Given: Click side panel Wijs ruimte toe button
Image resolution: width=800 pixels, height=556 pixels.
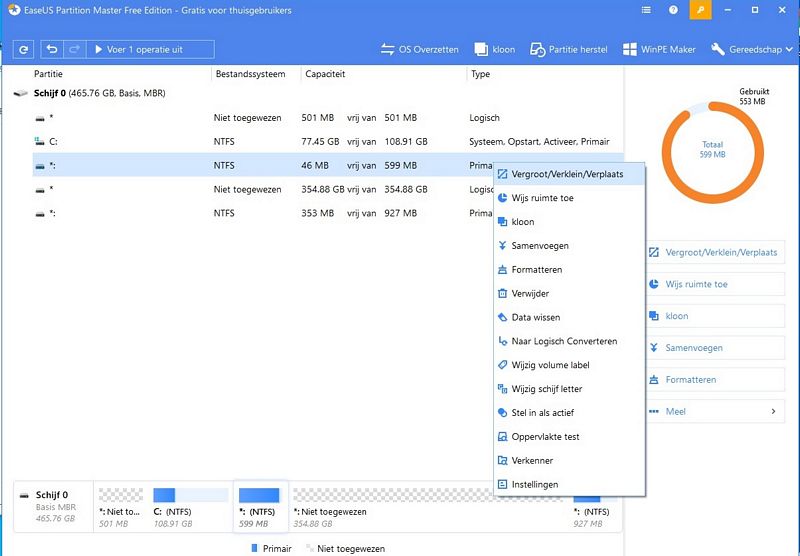Looking at the screenshot, I should [715, 284].
